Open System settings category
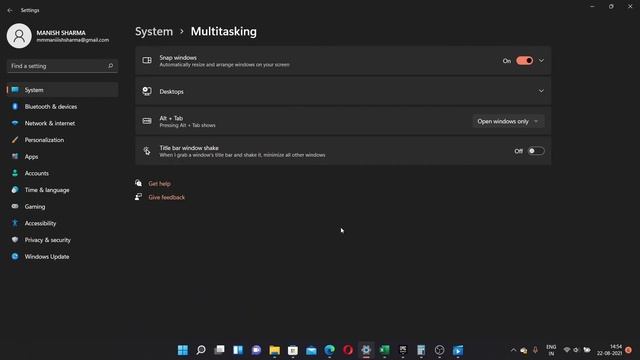The image size is (640, 360). [x=62, y=90]
